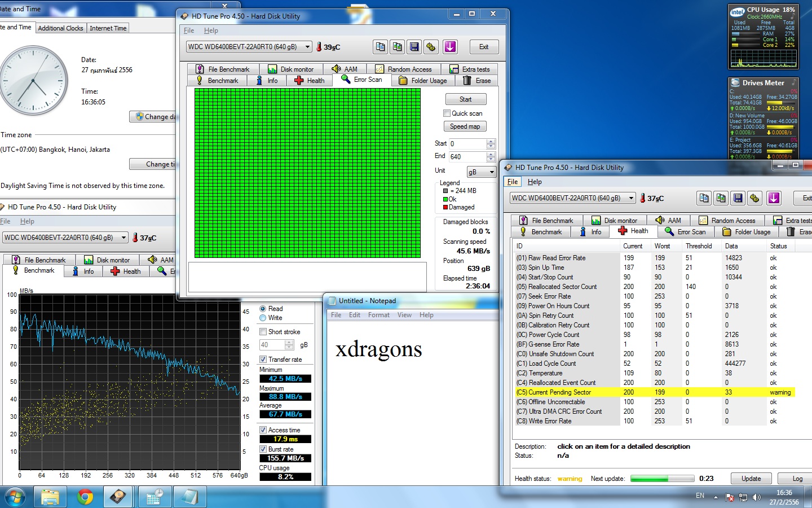
Task: Launch Google Chrome from the taskbar
Action: tap(85, 497)
